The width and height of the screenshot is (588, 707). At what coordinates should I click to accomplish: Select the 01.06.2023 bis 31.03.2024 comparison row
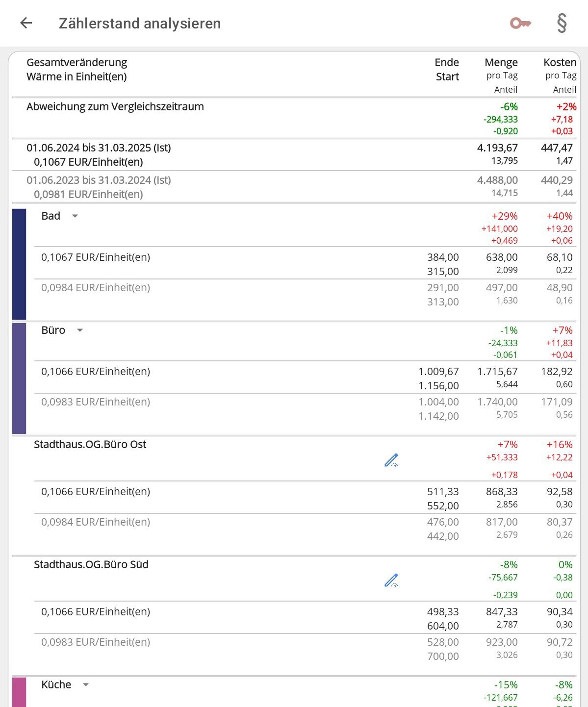pyautogui.click(x=99, y=180)
